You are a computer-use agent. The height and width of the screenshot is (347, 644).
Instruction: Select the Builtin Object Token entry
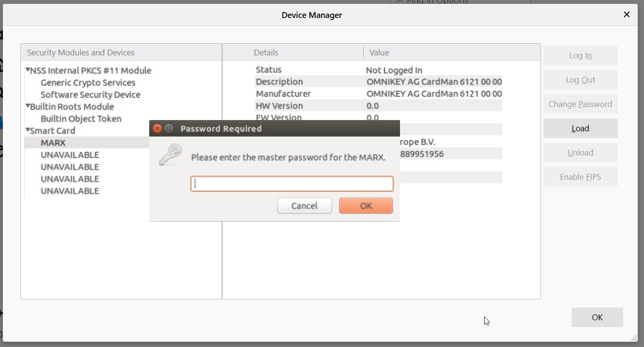tap(81, 119)
